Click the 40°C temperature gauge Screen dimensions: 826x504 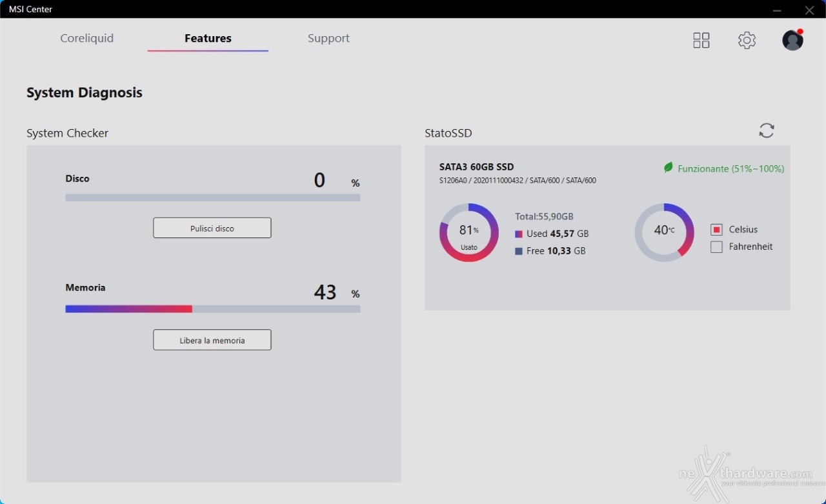pyautogui.click(x=664, y=233)
